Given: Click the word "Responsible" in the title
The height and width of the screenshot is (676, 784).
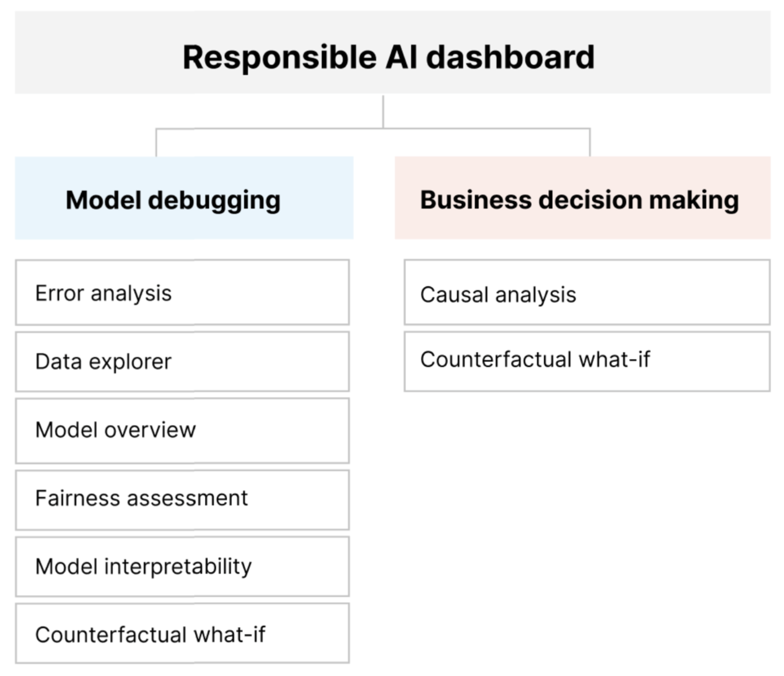Looking at the screenshot, I should click(279, 58).
